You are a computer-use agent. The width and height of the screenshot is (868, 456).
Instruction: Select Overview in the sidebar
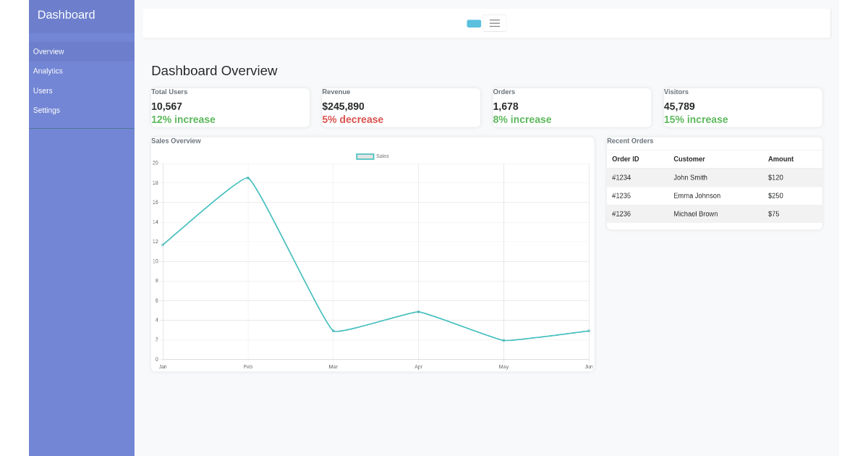(48, 51)
